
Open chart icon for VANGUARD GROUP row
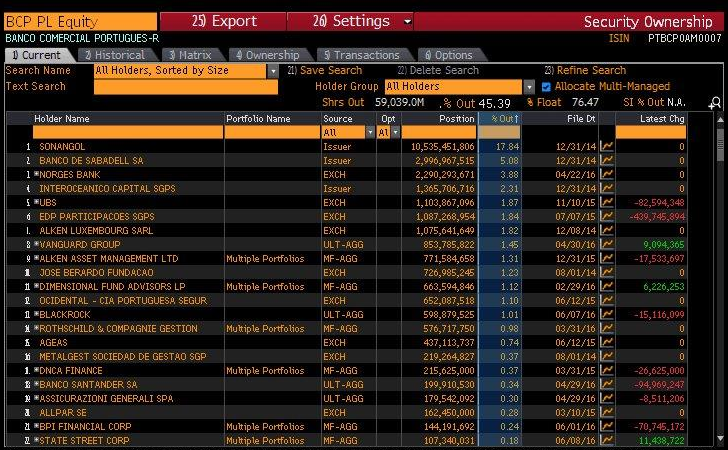tap(606, 244)
